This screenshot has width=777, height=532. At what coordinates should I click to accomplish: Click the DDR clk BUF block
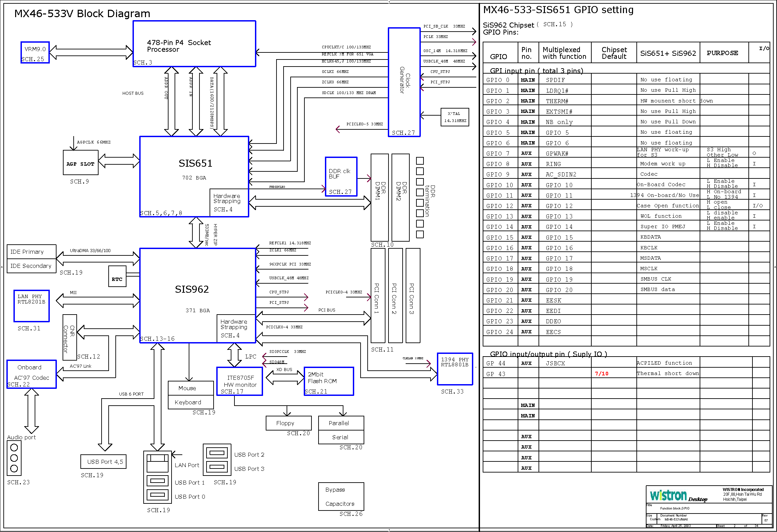click(x=341, y=177)
